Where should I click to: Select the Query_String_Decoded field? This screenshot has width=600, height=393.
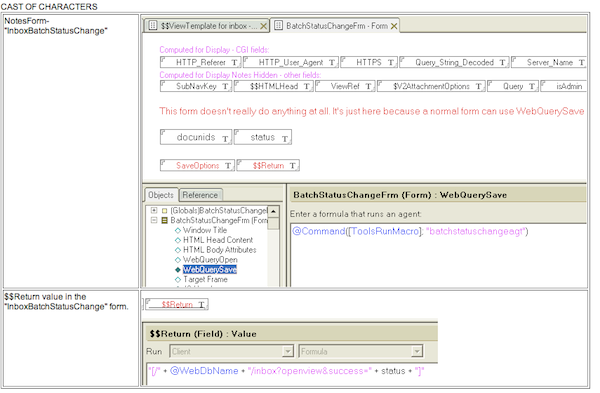tap(454, 62)
